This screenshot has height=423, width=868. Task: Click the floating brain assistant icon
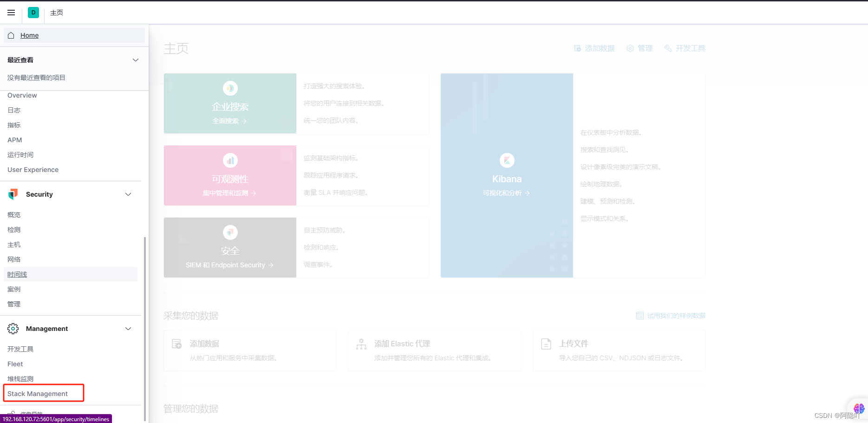[859, 409]
